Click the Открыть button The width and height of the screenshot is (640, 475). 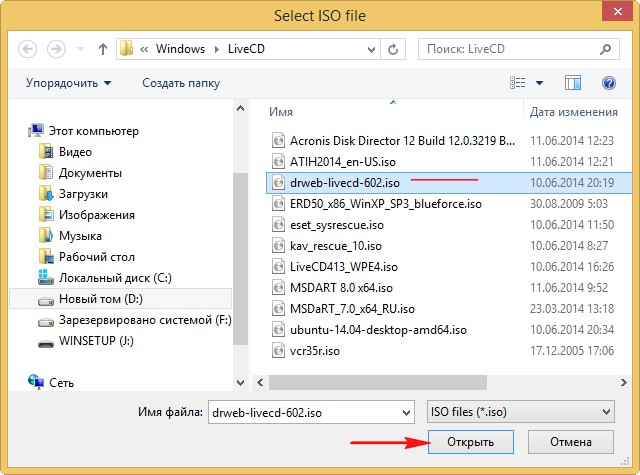coord(471,442)
